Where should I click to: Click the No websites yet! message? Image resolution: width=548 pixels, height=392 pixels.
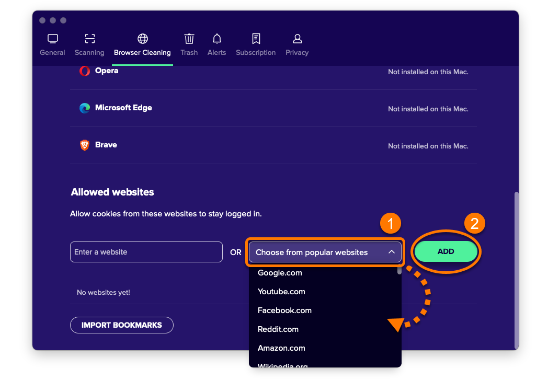click(104, 292)
